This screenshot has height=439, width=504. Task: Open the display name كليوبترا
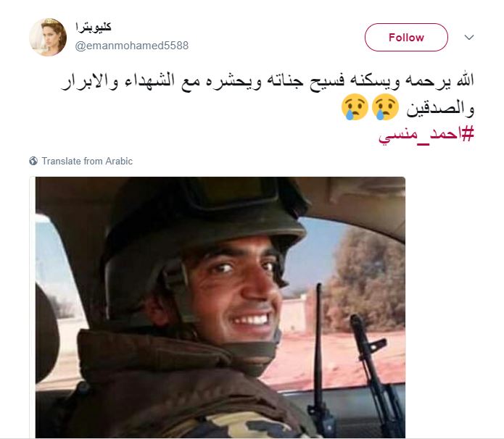(94, 28)
